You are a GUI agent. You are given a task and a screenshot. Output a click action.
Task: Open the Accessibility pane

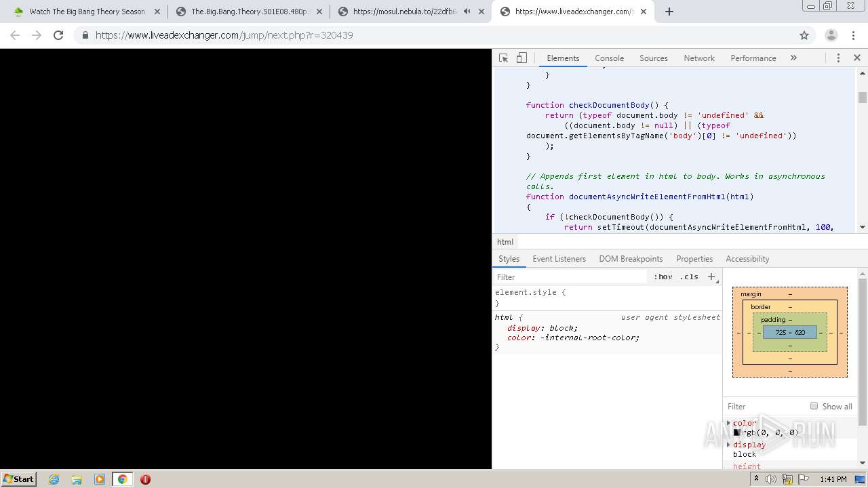pos(747,259)
